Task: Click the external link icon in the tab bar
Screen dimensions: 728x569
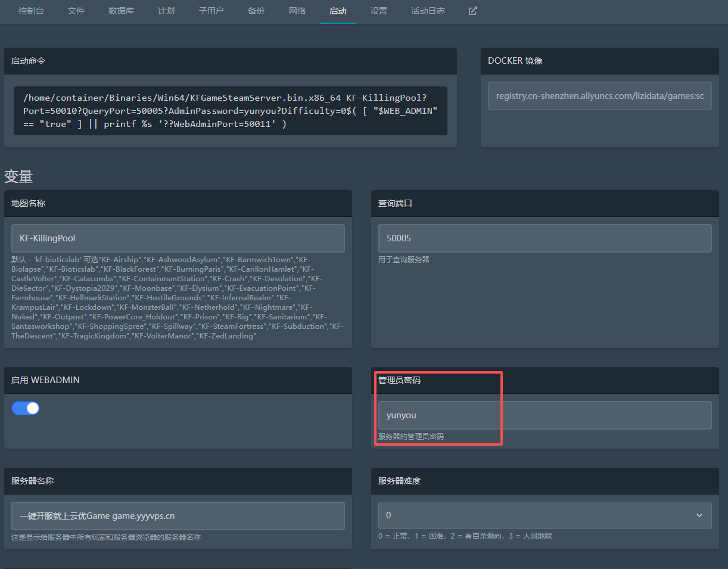Action: coord(472,11)
